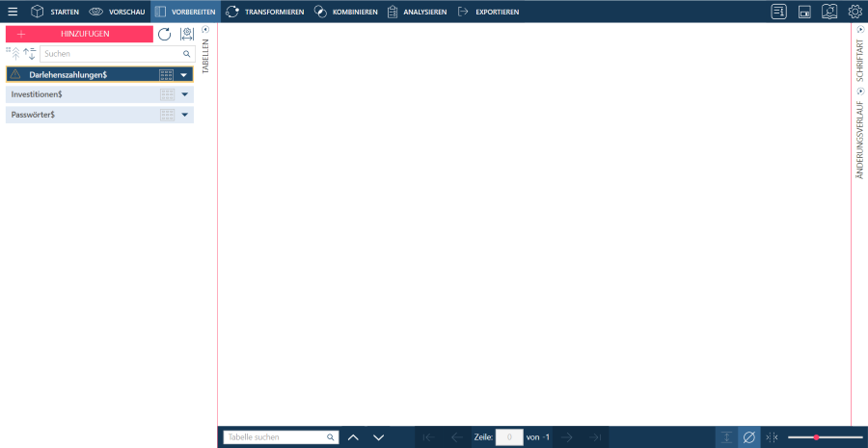Jump to next search match arrow

coord(379,437)
